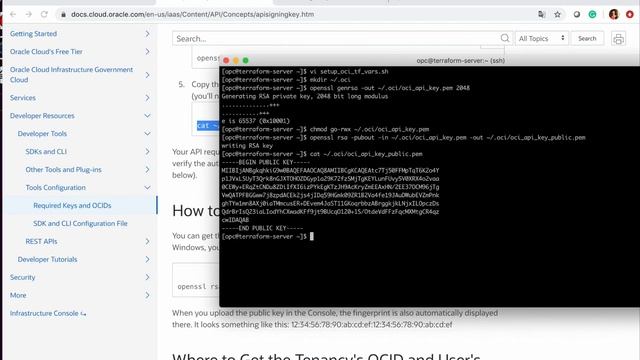
Task: Open Developer Tutorials sidebar link
Action: click(47, 260)
